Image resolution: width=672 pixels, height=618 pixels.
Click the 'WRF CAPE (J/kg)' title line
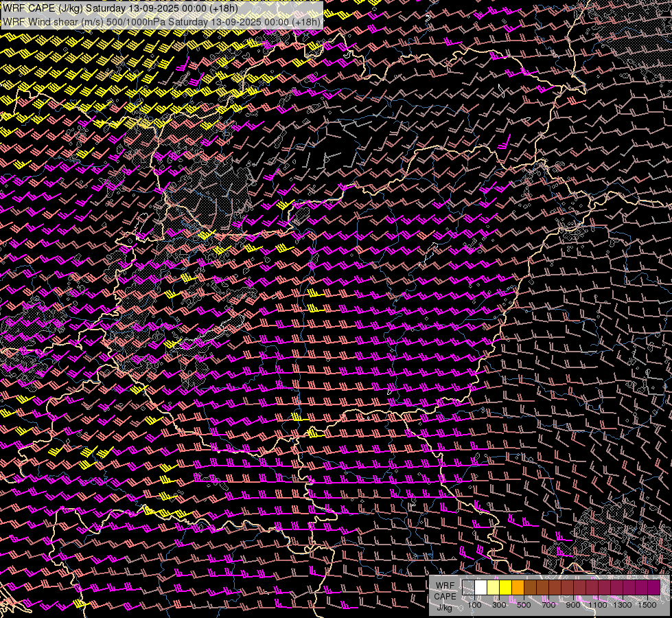click(x=119, y=8)
